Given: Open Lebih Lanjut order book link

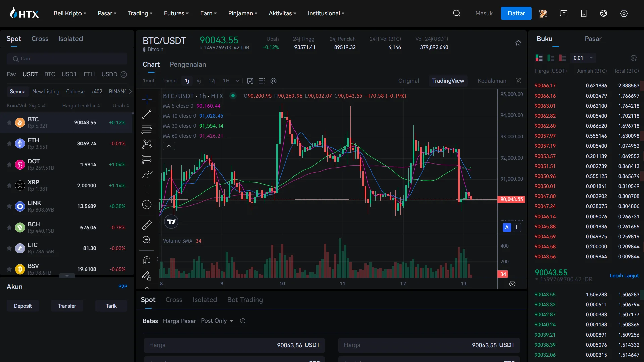Looking at the screenshot, I should pos(624,276).
